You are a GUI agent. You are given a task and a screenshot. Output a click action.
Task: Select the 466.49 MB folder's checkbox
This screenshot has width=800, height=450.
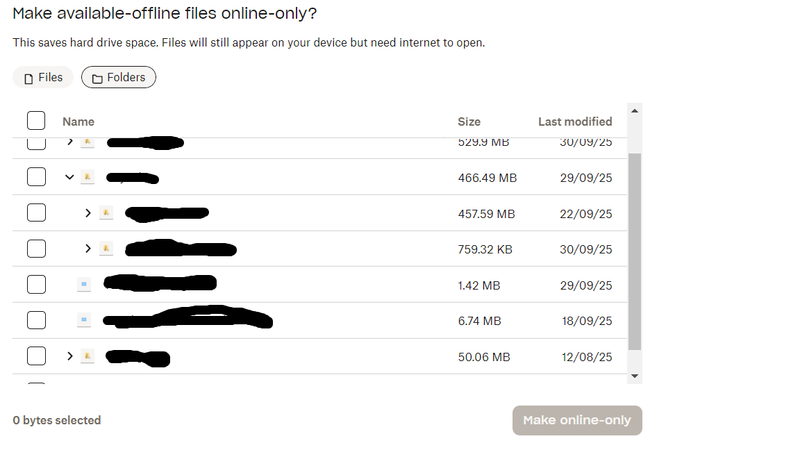pyautogui.click(x=36, y=177)
